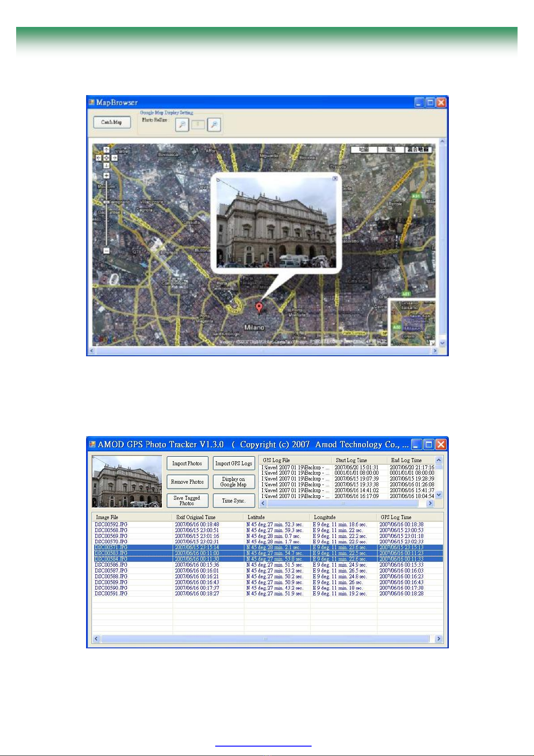
Task: Click GPS log list scroll right arrow
Action: [430, 503]
